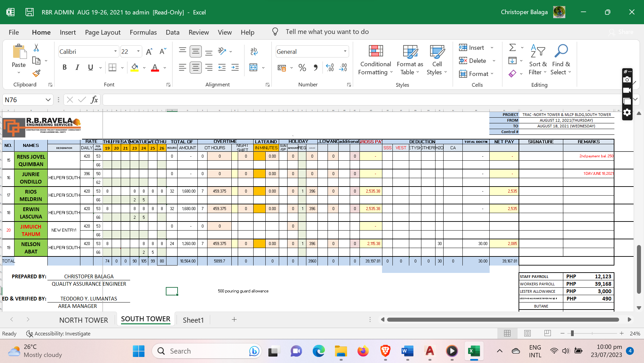This screenshot has width=644, height=363.
Task: Open Sort & Filter menu
Action: 538,60
